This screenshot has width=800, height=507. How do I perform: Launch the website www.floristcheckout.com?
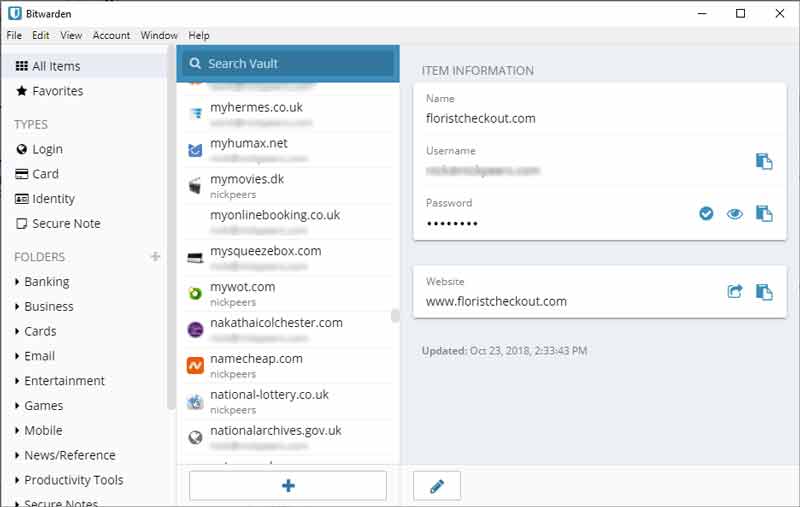735,291
